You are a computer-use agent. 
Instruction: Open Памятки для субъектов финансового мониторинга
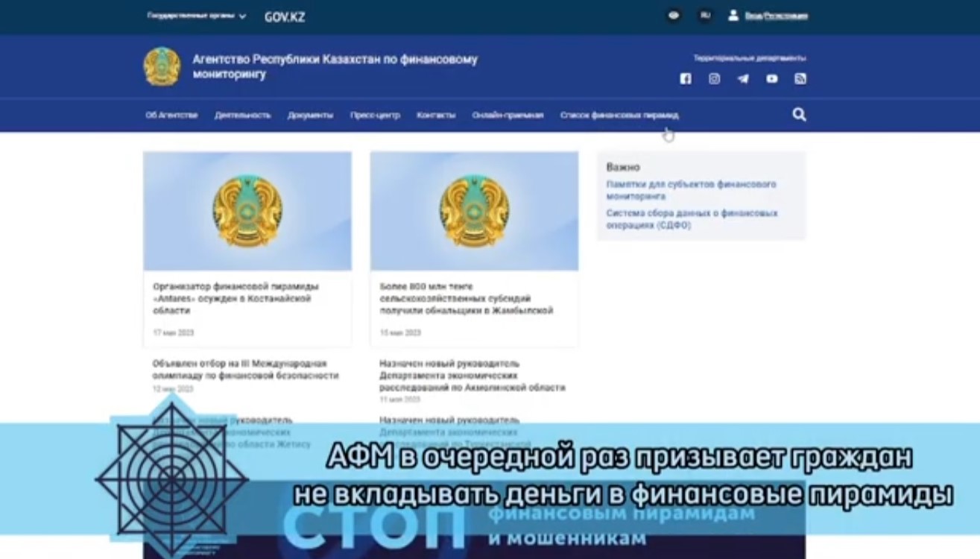pos(691,190)
